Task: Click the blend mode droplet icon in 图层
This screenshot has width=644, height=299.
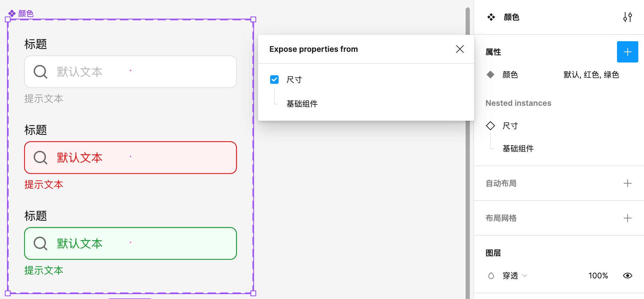Action: [491, 276]
